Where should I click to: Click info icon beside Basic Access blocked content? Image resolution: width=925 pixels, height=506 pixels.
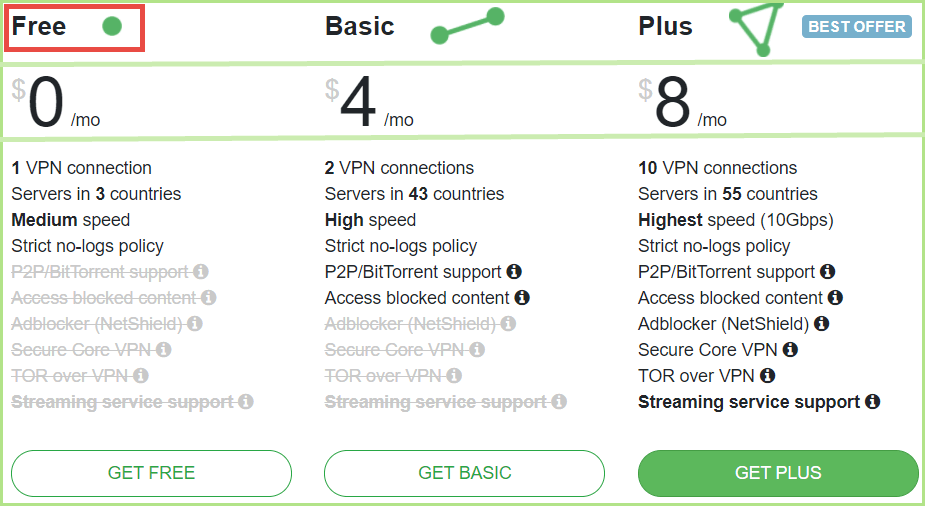[x=522, y=298]
